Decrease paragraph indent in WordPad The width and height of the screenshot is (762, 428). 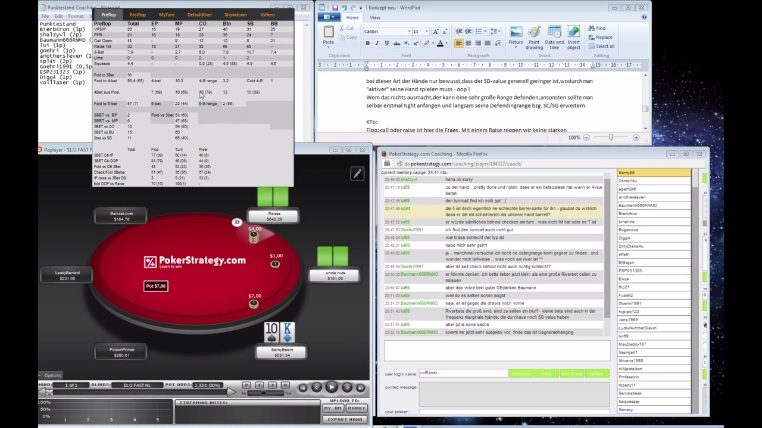[x=459, y=32]
